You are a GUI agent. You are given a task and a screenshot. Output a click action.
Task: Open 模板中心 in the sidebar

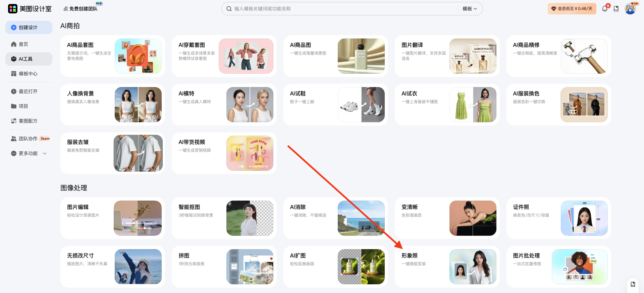[29, 74]
